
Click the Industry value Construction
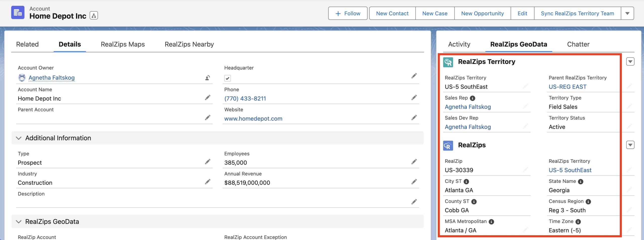(35, 183)
